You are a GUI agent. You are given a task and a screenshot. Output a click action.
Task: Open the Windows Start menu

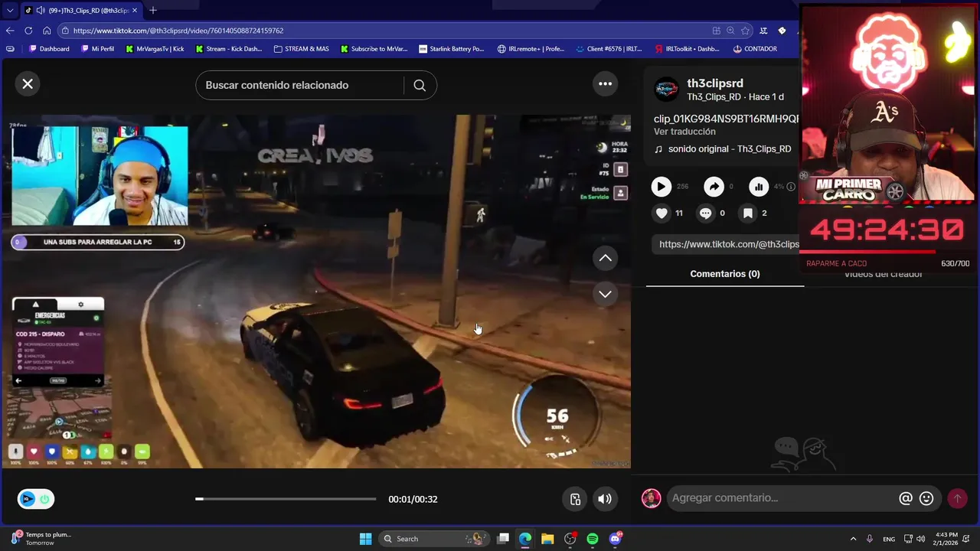point(365,539)
